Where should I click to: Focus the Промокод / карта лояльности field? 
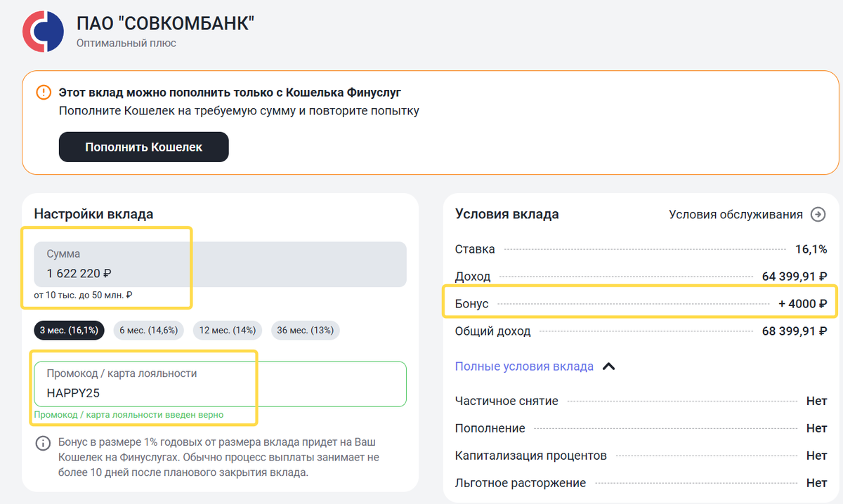pos(220,384)
